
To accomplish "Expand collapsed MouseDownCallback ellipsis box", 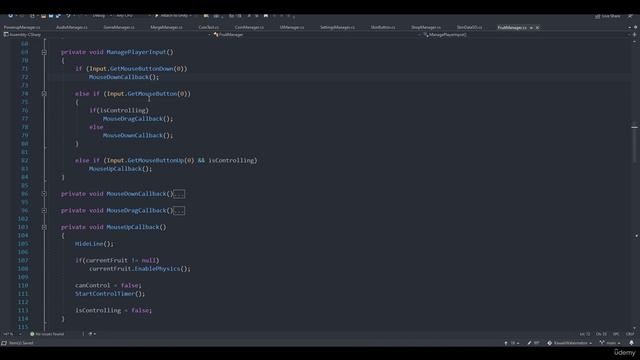I will [179, 194].
